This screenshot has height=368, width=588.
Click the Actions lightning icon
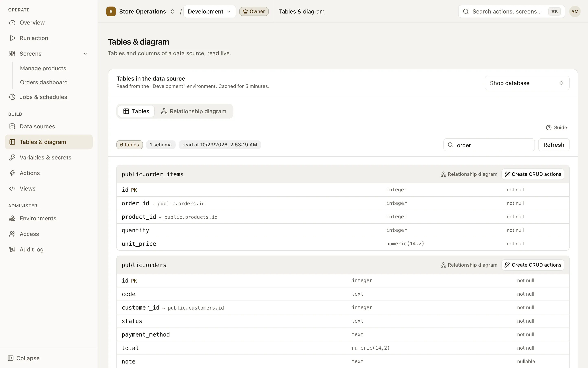[12, 173]
